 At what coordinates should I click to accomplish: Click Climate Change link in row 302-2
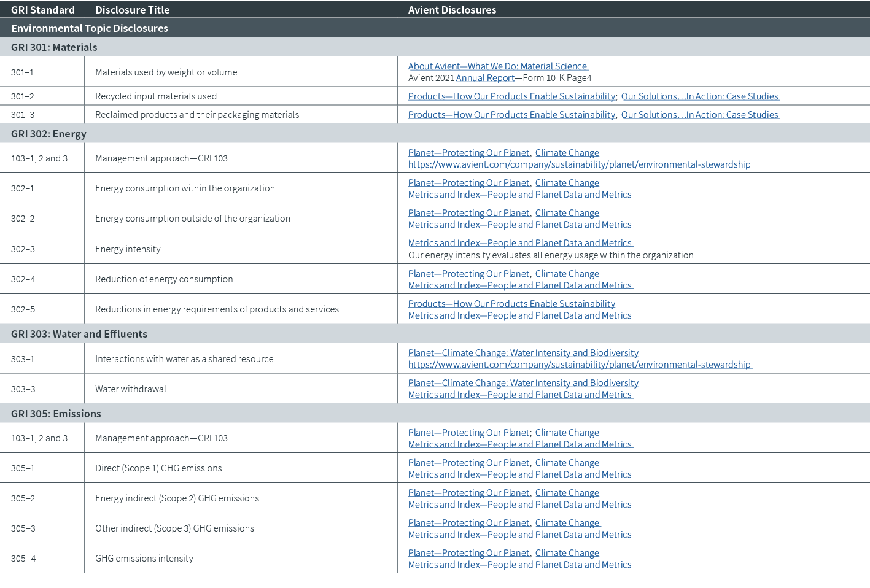(567, 212)
